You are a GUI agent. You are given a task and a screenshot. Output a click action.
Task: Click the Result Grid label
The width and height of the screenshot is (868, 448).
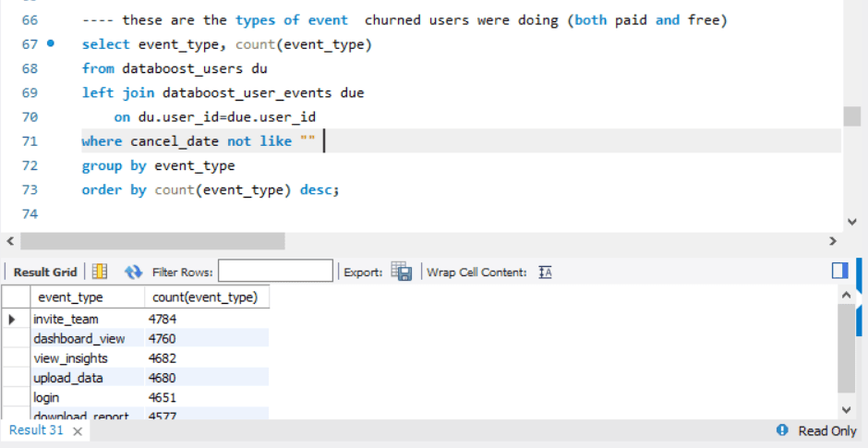pyautogui.click(x=45, y=272)
